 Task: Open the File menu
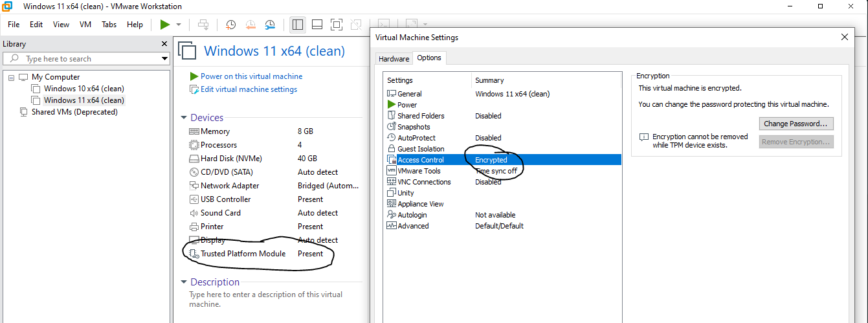click(14, 25)
